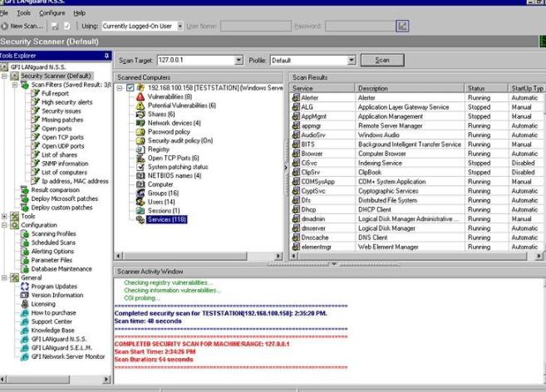Image resolution: width=546 pixels, height=392 pixels.
Task: Click the credentials icon button beside the Password field
Action: (402, 26)
